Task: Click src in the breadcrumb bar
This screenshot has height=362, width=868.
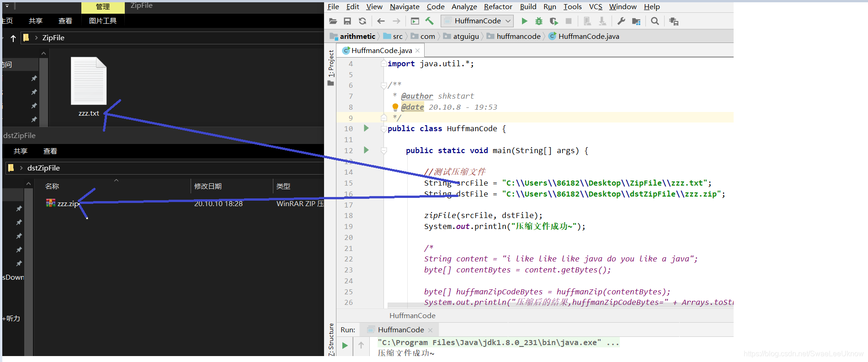Action: click(393, 36)
